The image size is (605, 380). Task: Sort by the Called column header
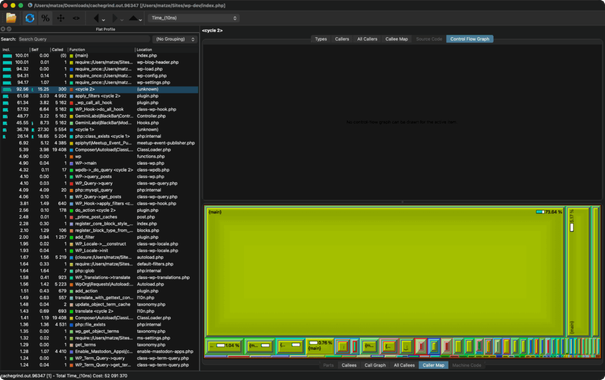(59, 49)
